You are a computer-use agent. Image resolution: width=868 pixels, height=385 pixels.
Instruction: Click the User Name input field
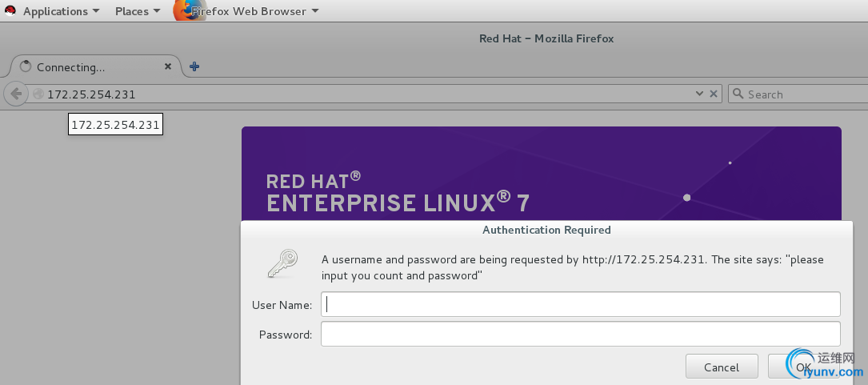click(x=581, y=304)
